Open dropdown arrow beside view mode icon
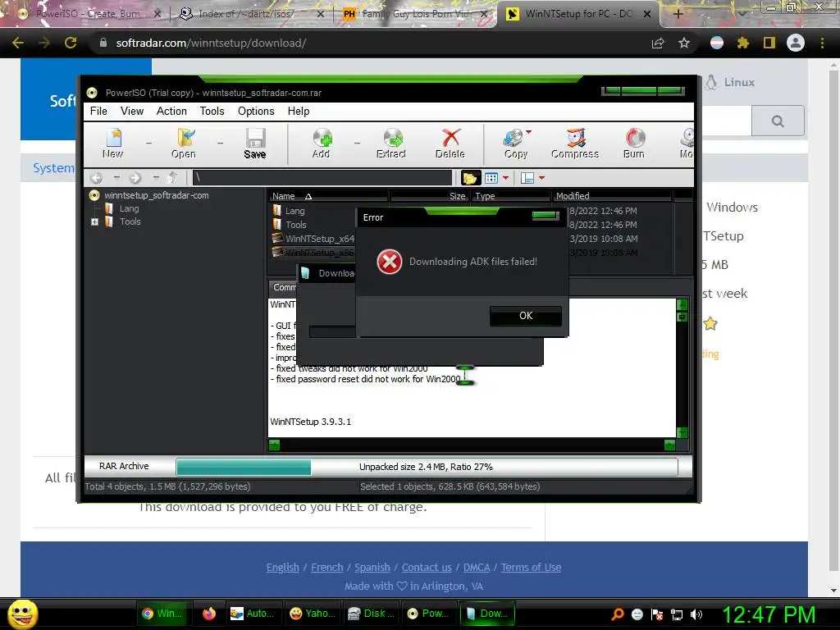Viewport: 840px width, 630px height. [505, 178]
